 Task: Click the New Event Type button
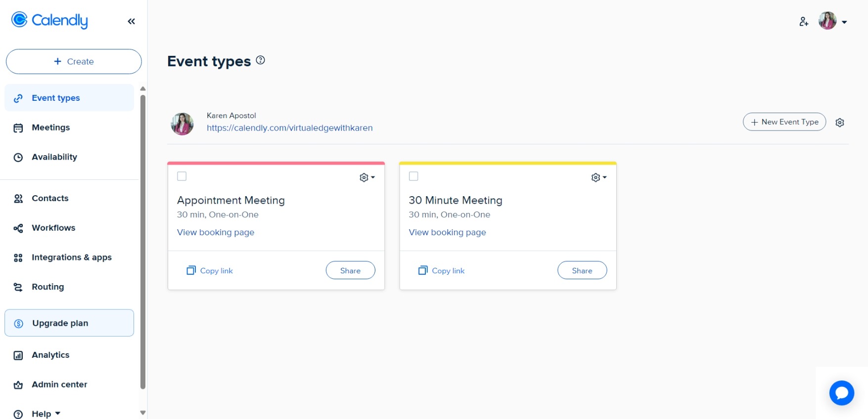tap(784, 122)
